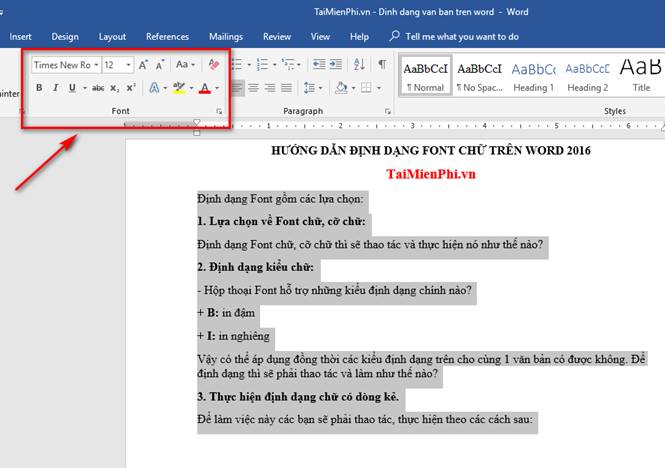Click Increase Font Size icon

tap(143, 65)
